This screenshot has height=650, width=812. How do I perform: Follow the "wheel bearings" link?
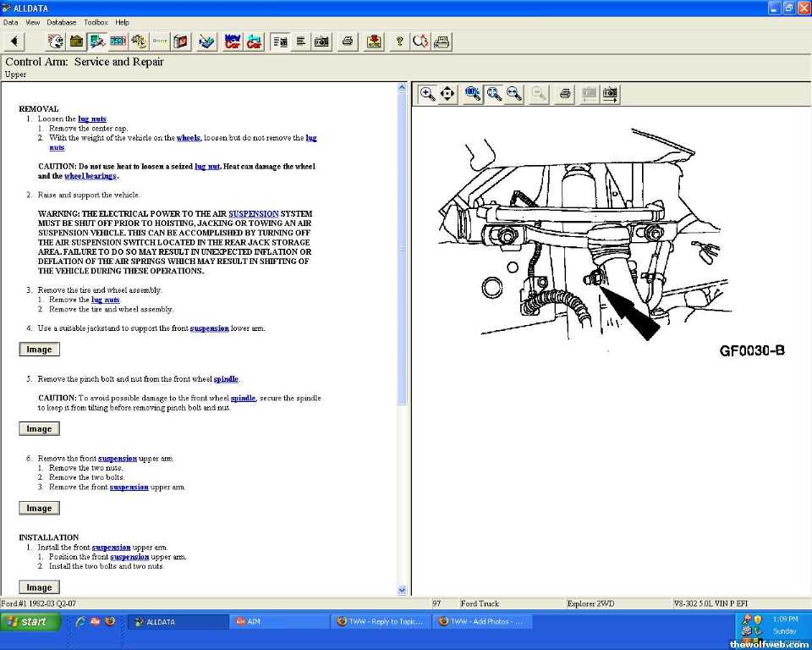click(91, 176)
